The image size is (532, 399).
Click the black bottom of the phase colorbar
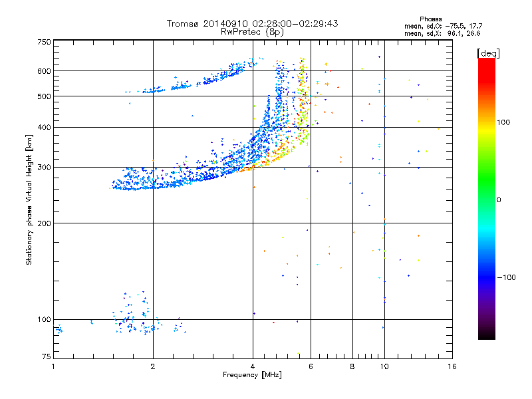(x=487, y=336)
